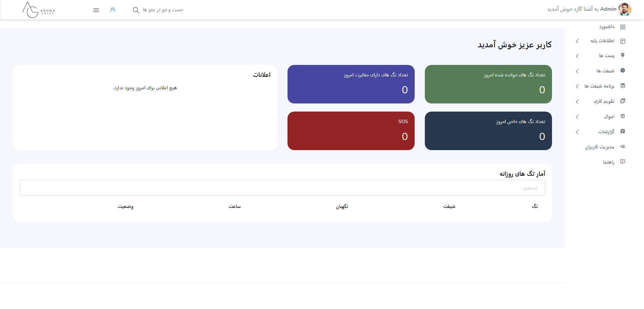
Task: Click the search magnifier icon
Action: [136, 10]
